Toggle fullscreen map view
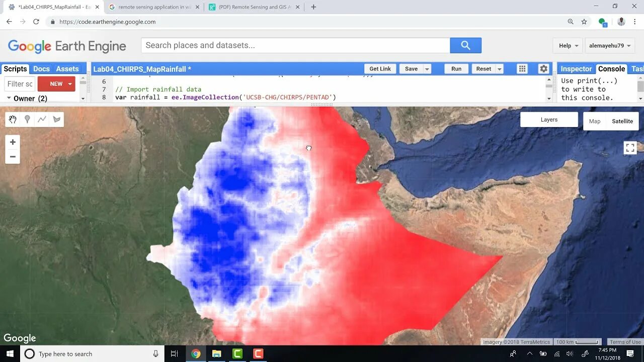The image size is (644, 362). click(x=630, y=148)
